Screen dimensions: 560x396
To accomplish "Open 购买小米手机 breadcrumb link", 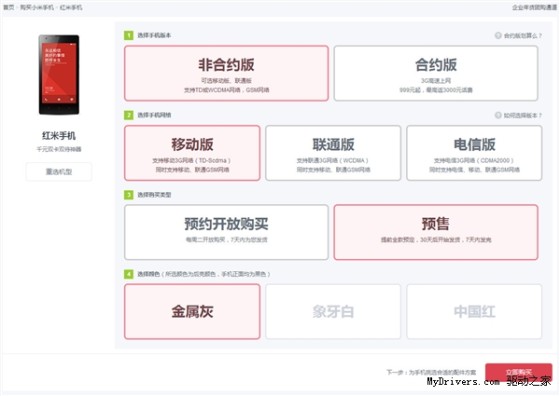I will point(37,7).
